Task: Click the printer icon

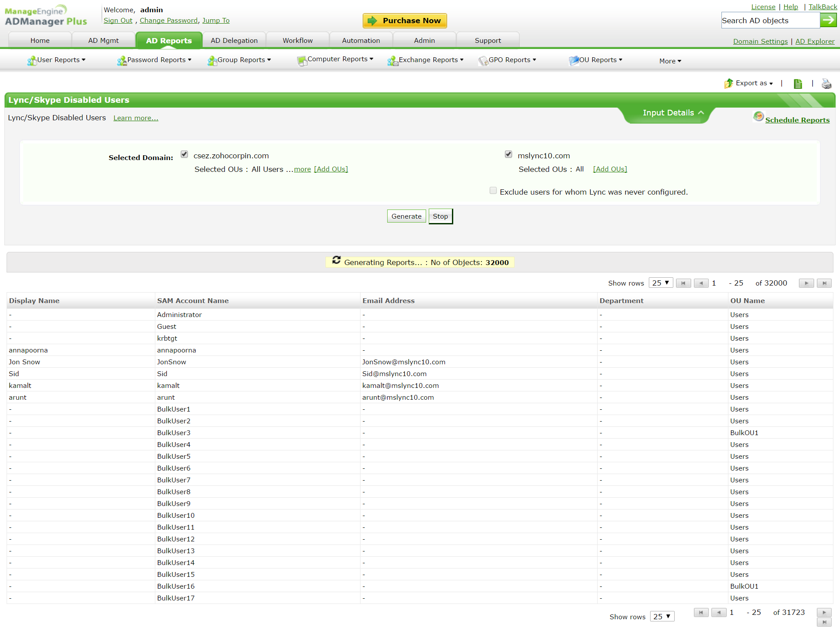Action: click(x=826, y=84)
